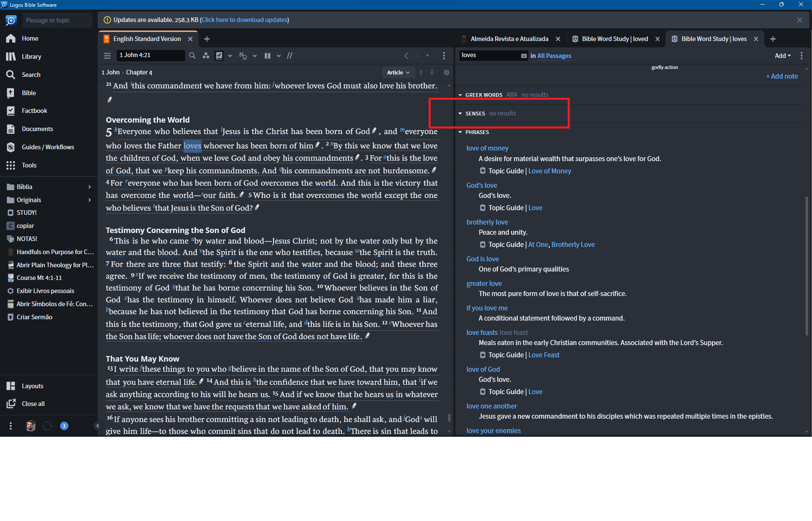Click the interlinear icon in ESV toolbar
The width and height of the screenshot is (812, 521).
point(243,55)
